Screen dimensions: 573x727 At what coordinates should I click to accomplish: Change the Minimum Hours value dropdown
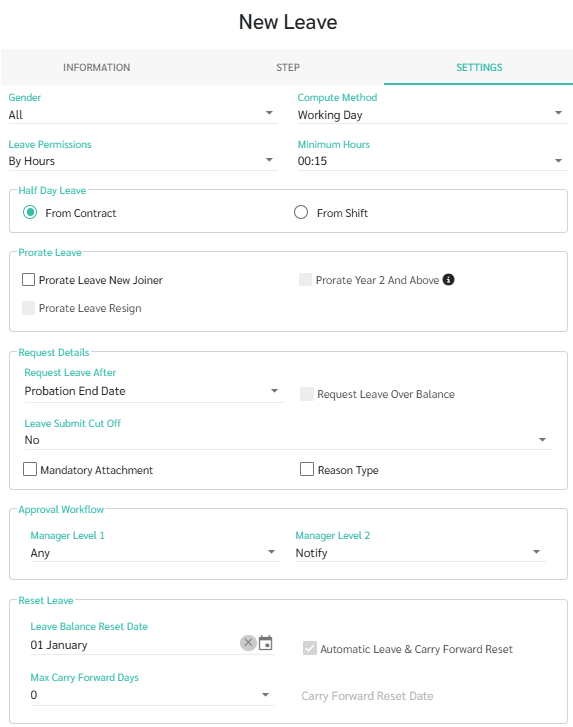pyautogui.click(x=432, y=161)
